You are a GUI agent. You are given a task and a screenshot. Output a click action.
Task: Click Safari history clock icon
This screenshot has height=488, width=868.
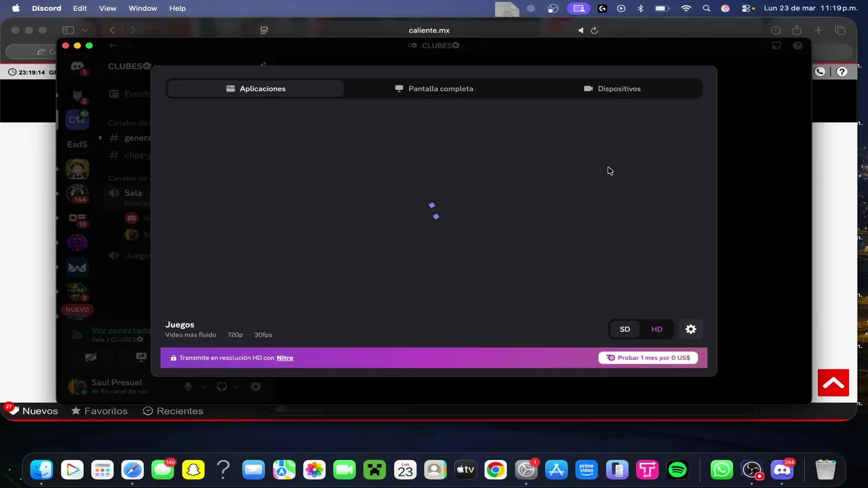click(776, 30)
